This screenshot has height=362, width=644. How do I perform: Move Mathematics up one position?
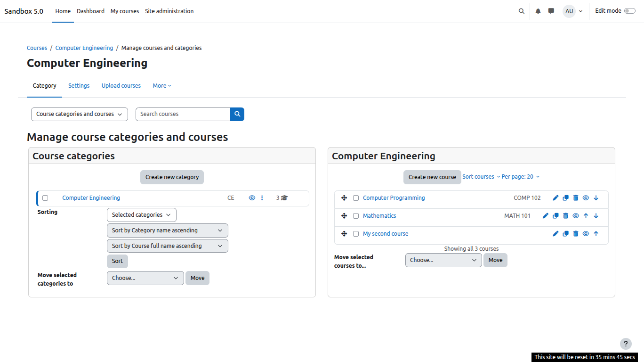pos(586,215)
